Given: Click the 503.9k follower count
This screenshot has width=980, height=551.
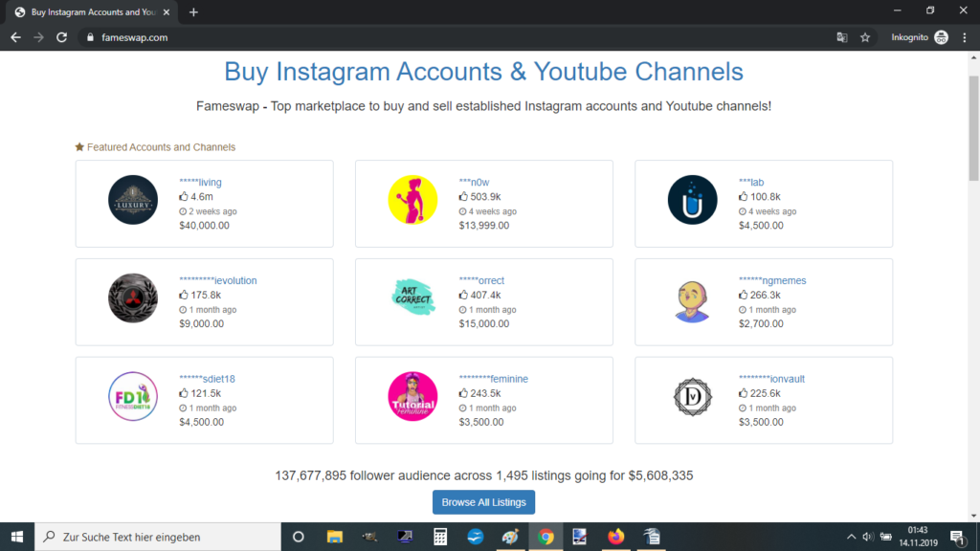Looking at the screenshot, I should click(485, 197).
